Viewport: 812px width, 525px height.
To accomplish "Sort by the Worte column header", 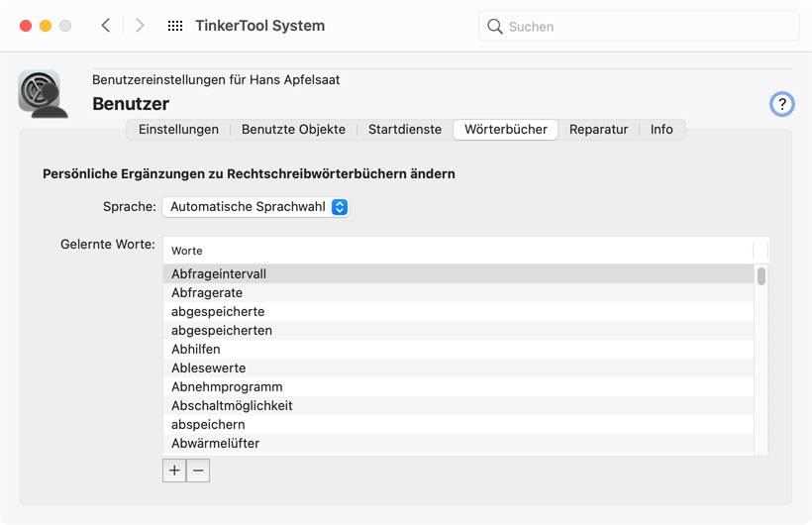I will [457, 251].
